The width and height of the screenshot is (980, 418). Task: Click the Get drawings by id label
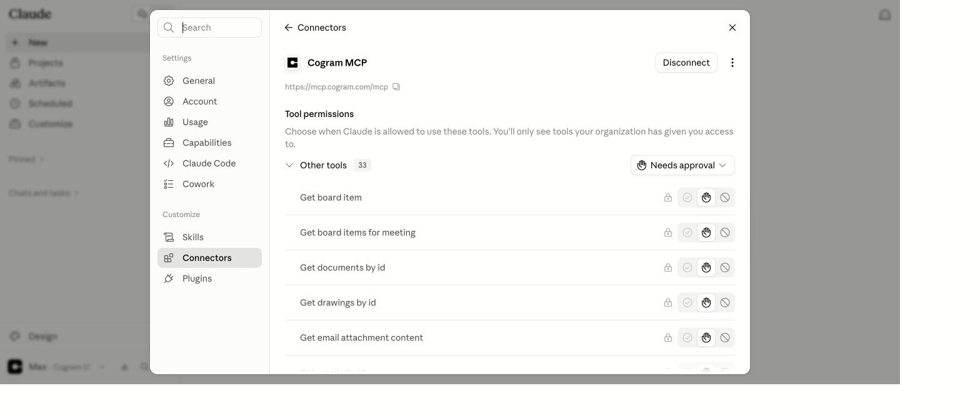click(338, 303)
